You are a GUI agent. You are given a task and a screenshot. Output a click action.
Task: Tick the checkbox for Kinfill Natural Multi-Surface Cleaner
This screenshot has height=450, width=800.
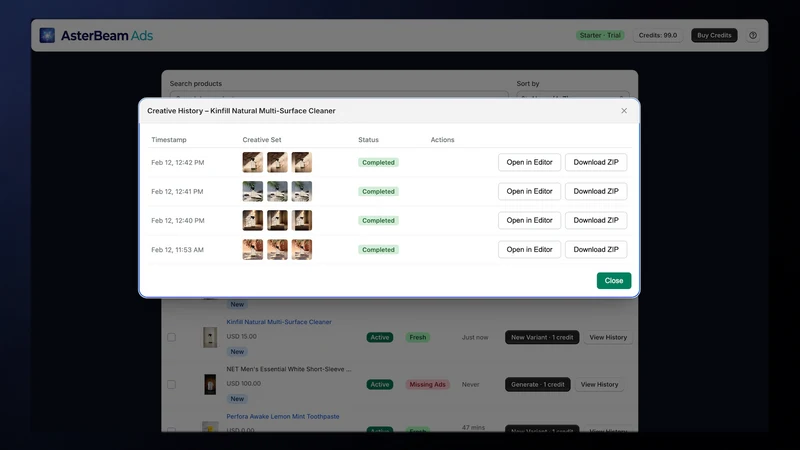[171, 337]
